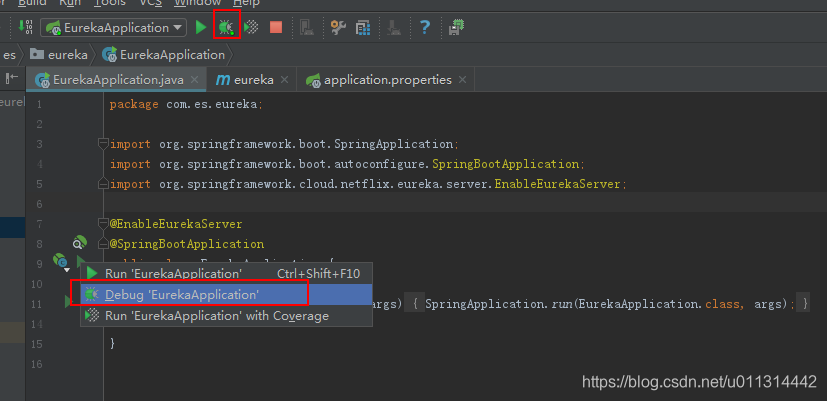
Task: Click the red Stop button
Action: (x=276, y=27)
